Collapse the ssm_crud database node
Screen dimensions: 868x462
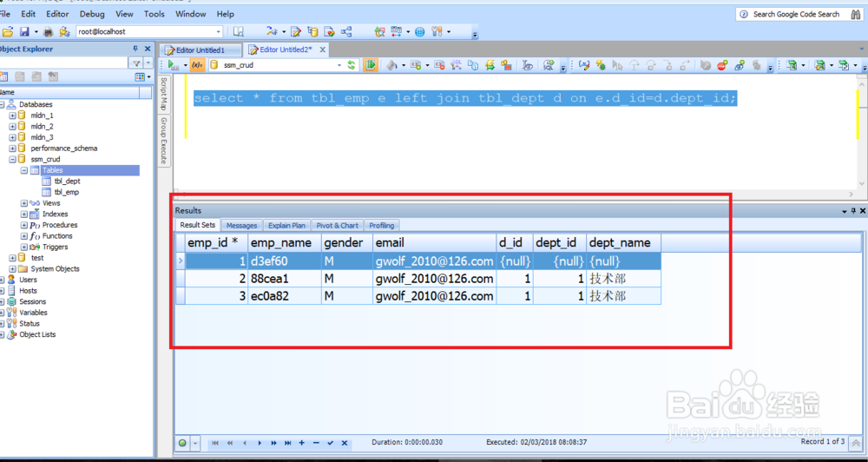click(12, 160)
